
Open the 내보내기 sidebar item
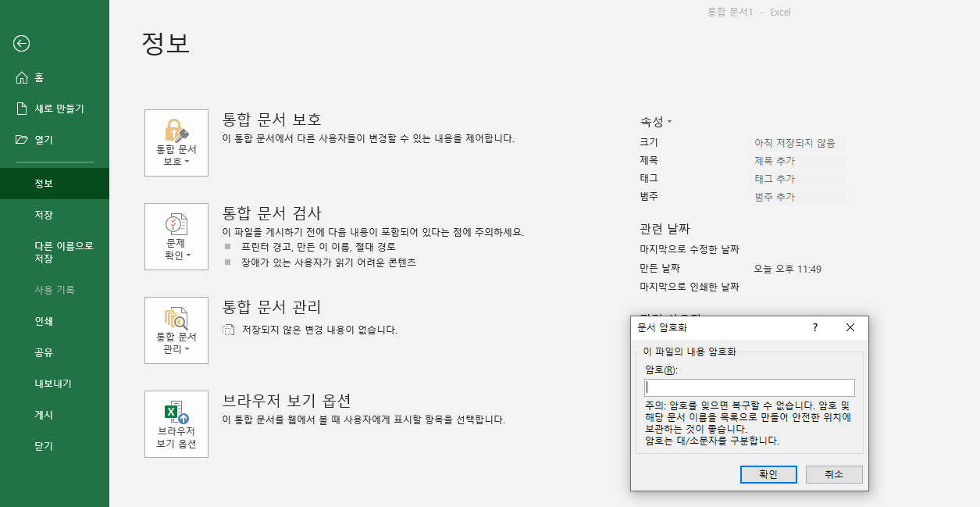55,384
